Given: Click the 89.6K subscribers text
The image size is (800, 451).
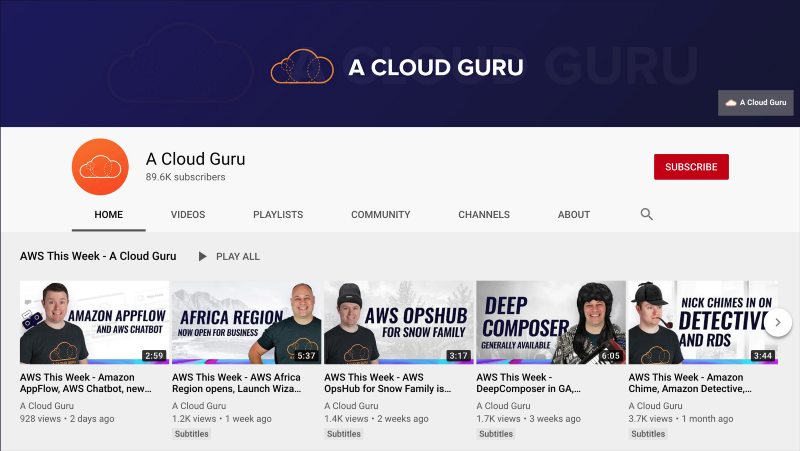Looking at the screenshot, I should point(186,177).
